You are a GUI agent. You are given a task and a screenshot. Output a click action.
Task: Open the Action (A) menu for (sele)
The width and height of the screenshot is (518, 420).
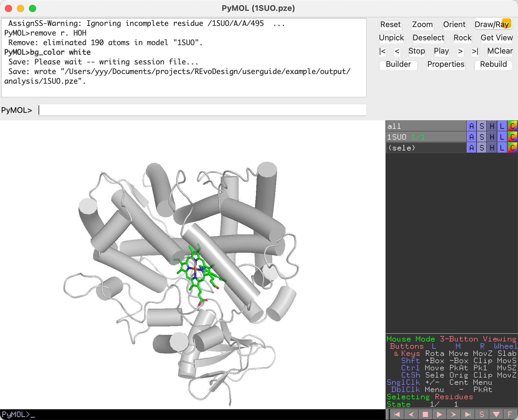(471, 148)
